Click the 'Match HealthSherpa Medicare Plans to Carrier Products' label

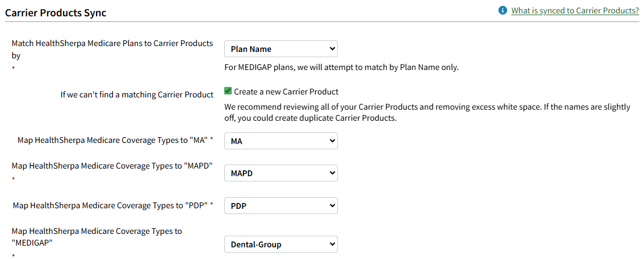tap(112, 49)
